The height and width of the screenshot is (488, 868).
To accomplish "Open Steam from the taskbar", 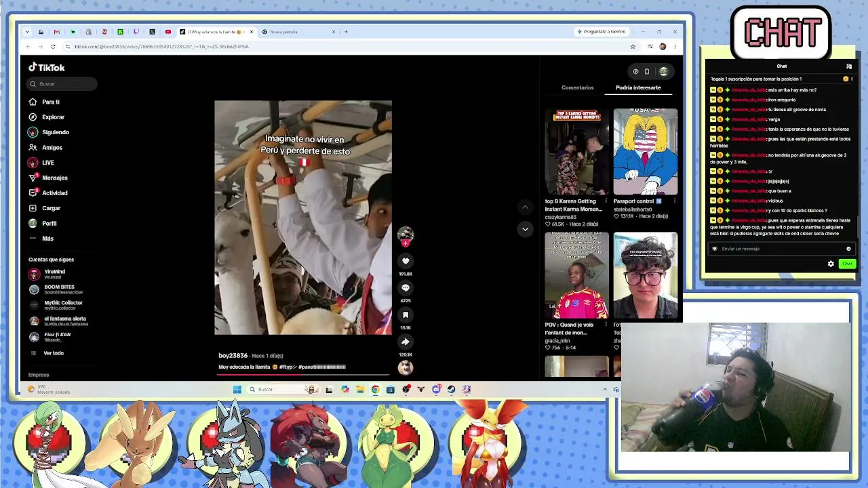I will [451, 389].
